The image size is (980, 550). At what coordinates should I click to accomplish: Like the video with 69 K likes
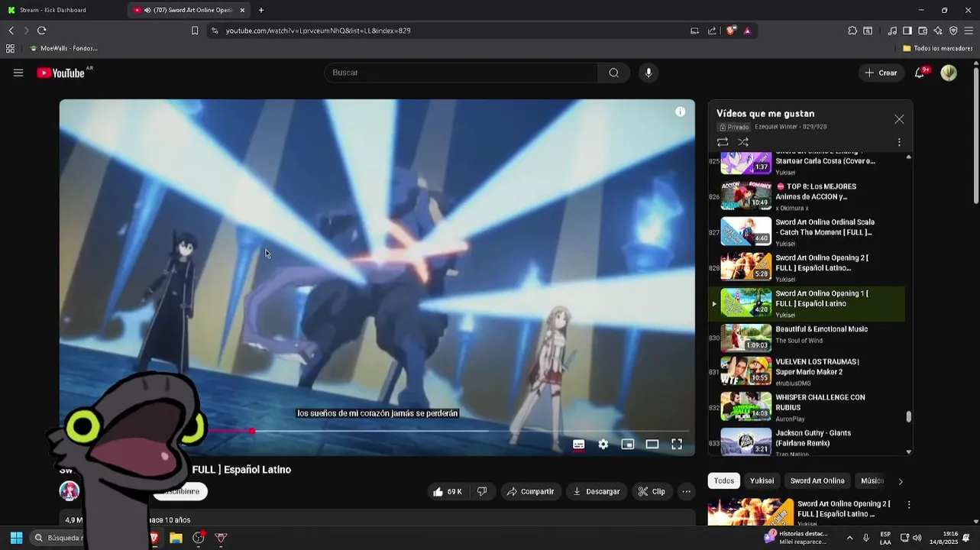point(448,491)
